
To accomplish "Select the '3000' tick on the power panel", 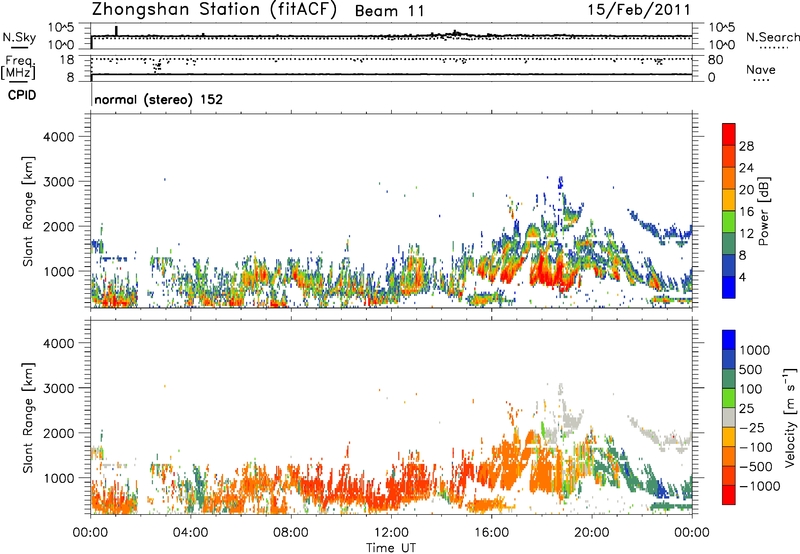I will coord(58,182).
